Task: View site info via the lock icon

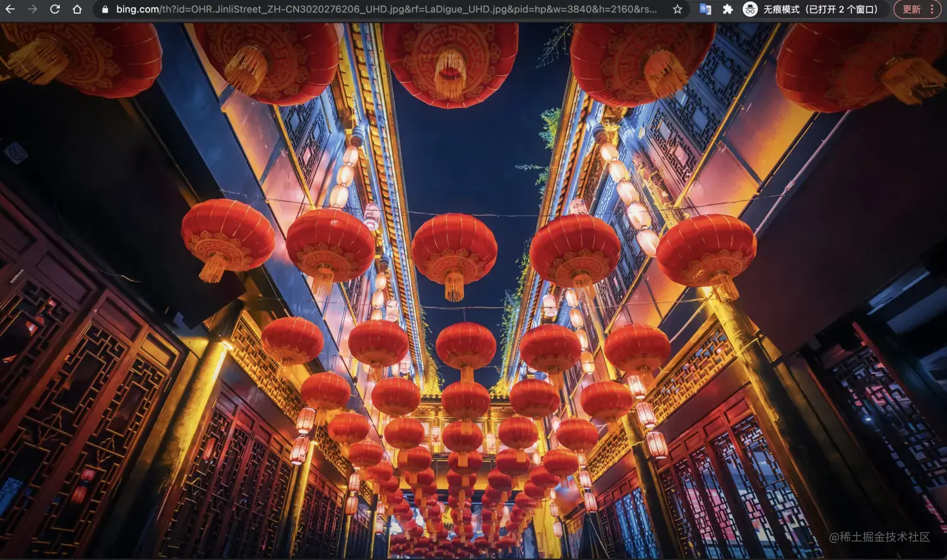Action: 105,9
